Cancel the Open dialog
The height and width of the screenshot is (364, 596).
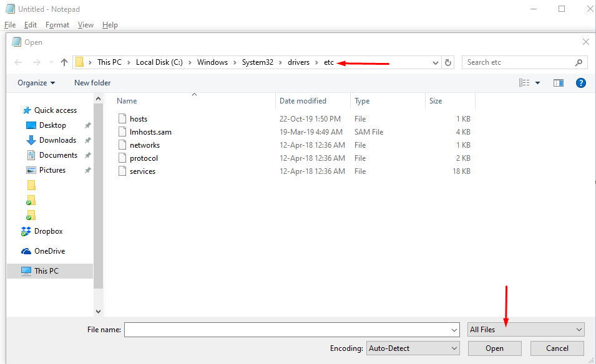point(556,348)
